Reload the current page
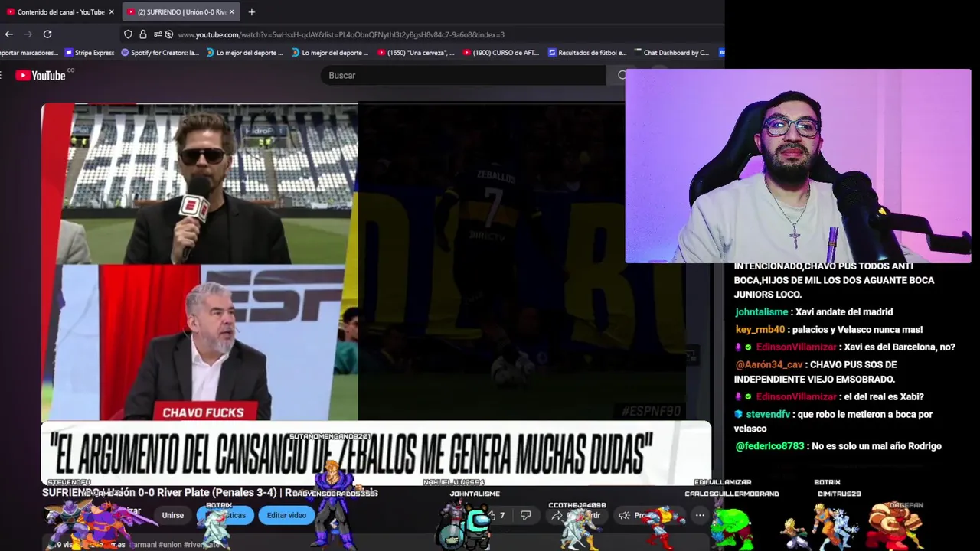This screenshot has height=551, width=980. (x=47, y=34)
